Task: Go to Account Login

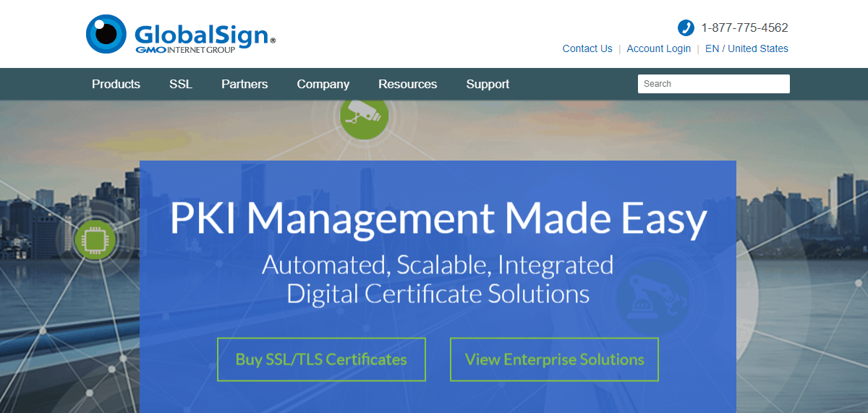Action: pos(659,48)
